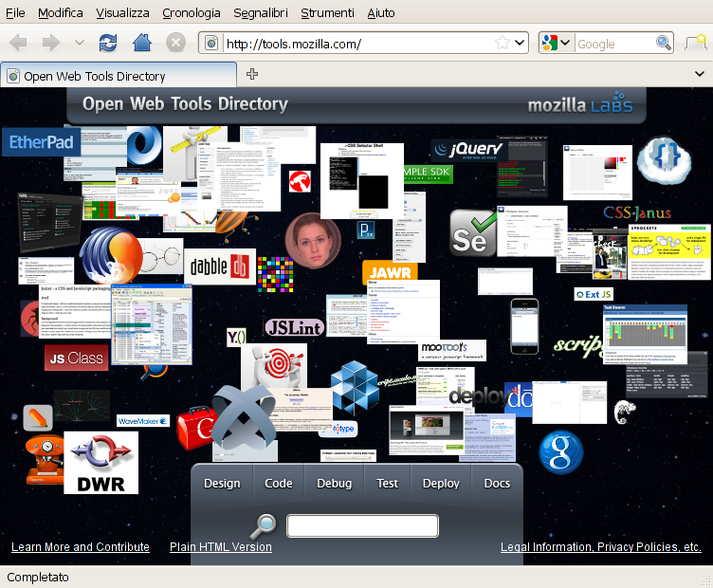The image size is (713, 588).
Task: Open the Visualizza menu
Action: [122, 12]
